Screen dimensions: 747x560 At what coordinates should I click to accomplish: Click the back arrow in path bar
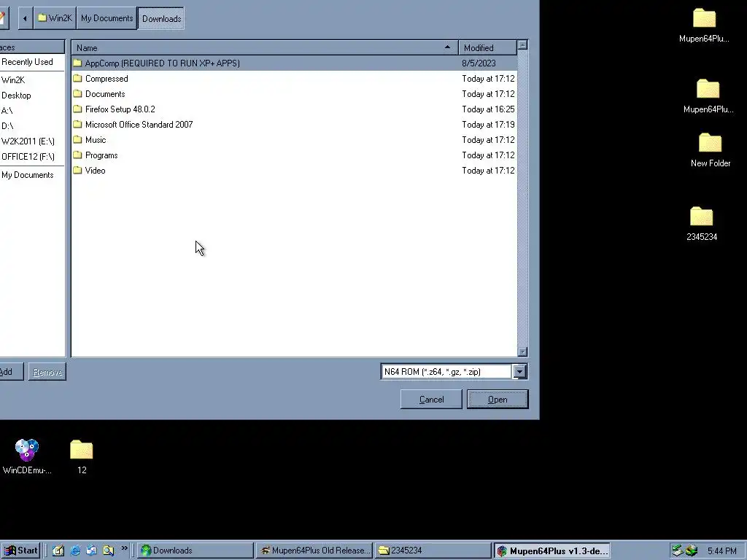tap(26, 18)
